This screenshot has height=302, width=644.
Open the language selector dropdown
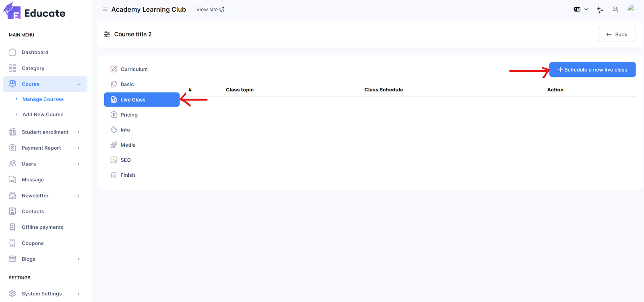(x=581, y=9)
